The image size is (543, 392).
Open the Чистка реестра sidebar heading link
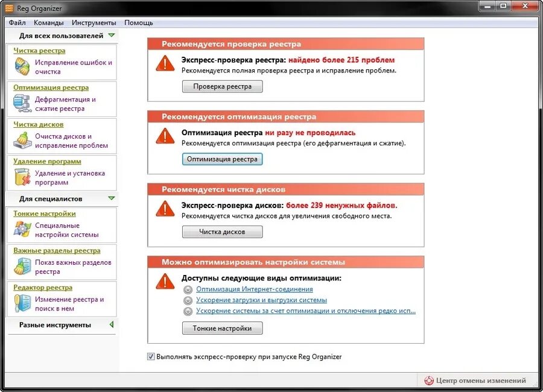click(39, 51)
